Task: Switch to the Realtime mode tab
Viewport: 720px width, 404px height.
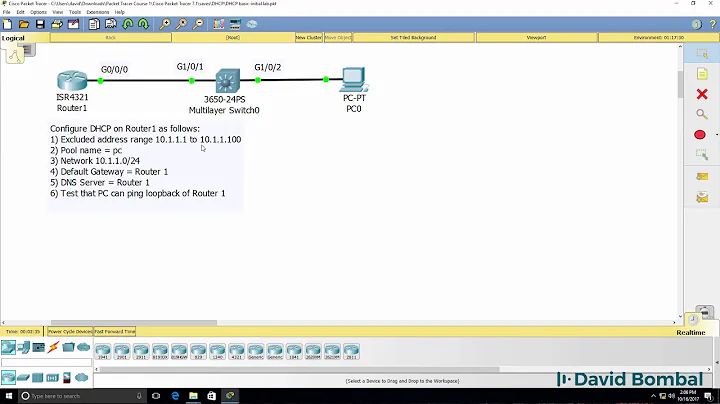Action: pyautogui.click(x=691, y=332)
